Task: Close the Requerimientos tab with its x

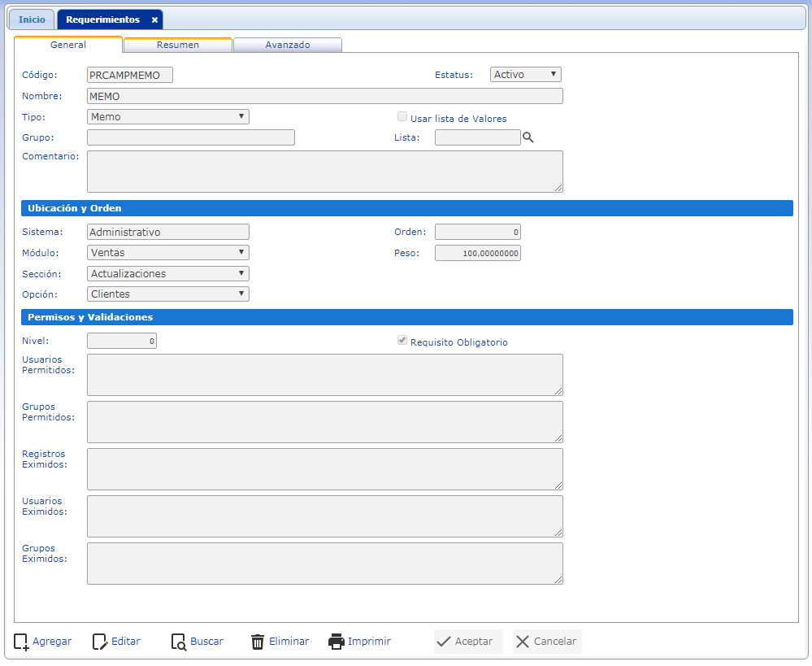Action: 154,20
